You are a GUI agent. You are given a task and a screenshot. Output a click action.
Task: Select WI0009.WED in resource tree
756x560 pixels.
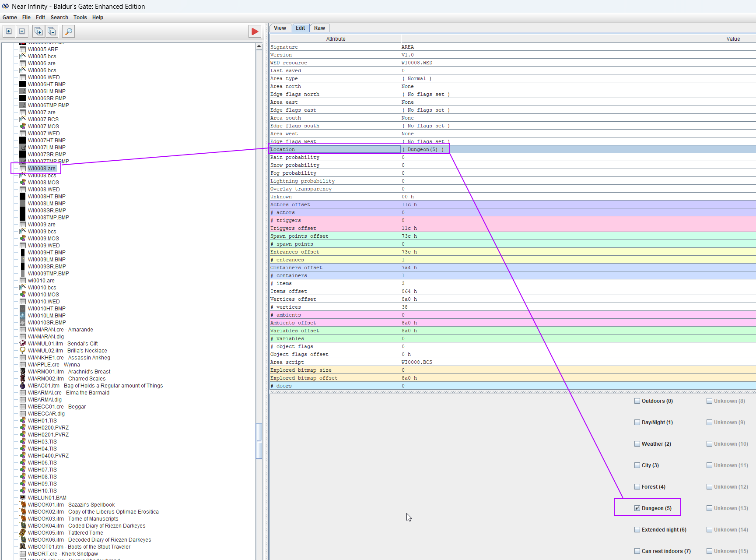point(44,245)
